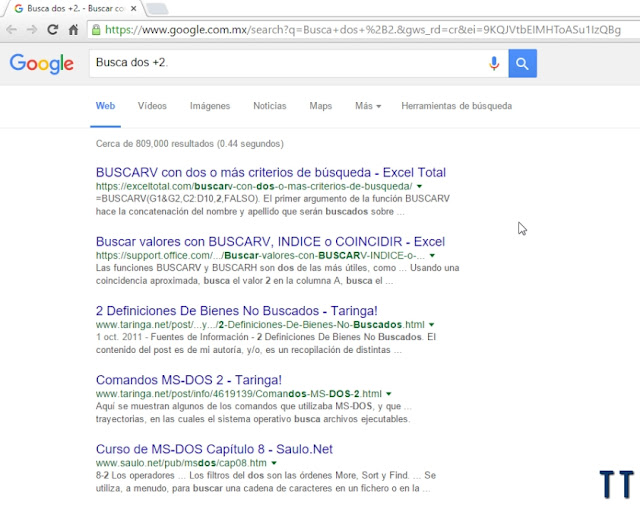The image size is (640, 509).
Task: Open 'Curso de MS-DOS Capítulo 8' result
Action: pyautogui.click(x=214, y=449)
